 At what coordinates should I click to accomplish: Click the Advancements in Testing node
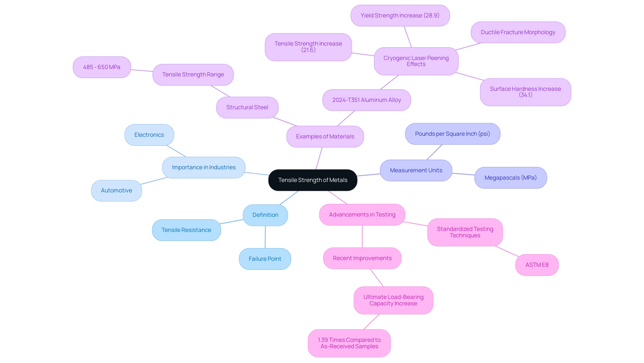pyautogui.click(x=363, y=215)
